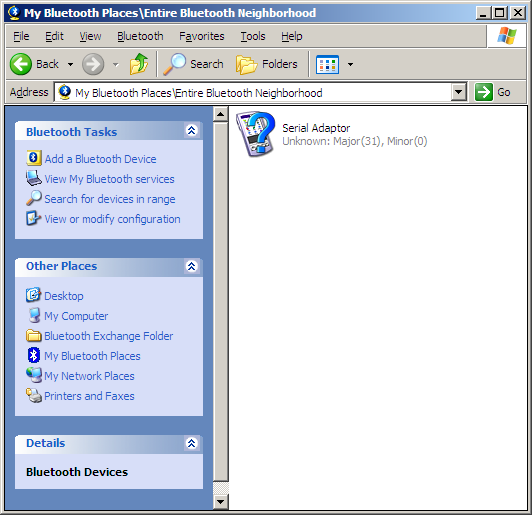Collapse the Other Places panel
Screen dimensions: 532x515
191,266
